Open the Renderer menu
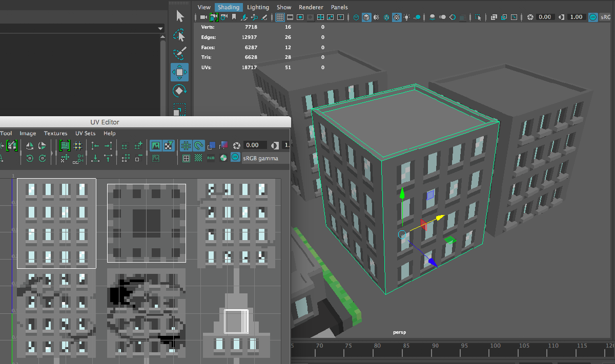Screen dimensions: 615x364 (x=311, y=7)
